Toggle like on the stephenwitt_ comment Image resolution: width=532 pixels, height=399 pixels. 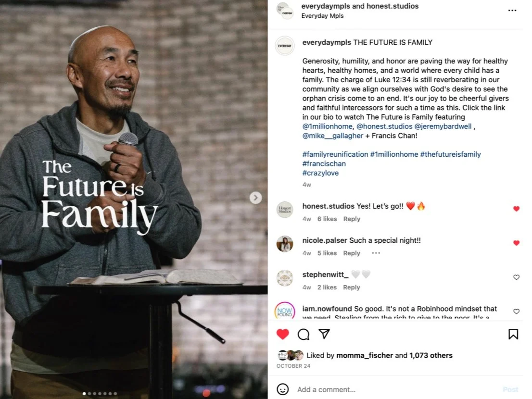[516, 277]
